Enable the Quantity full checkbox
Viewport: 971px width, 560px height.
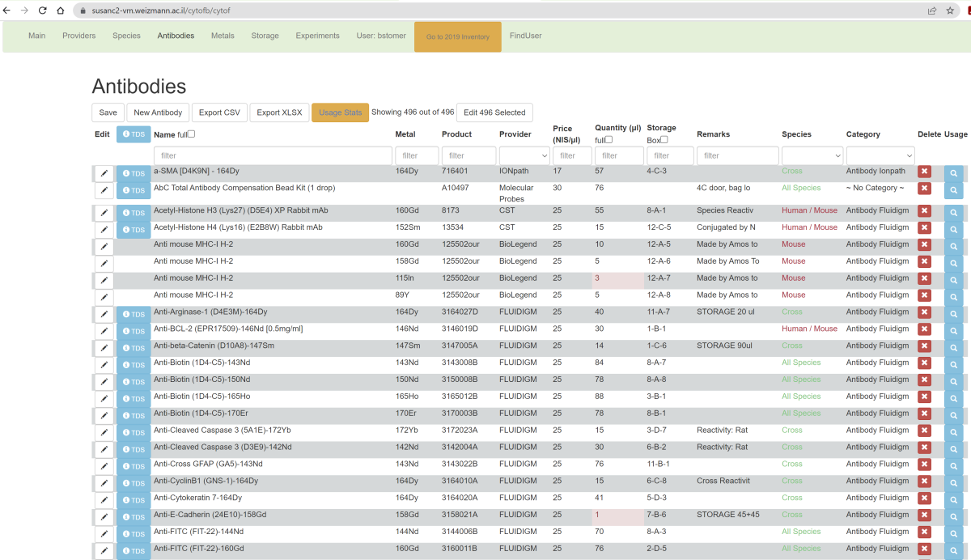click(x=609, y=139)
